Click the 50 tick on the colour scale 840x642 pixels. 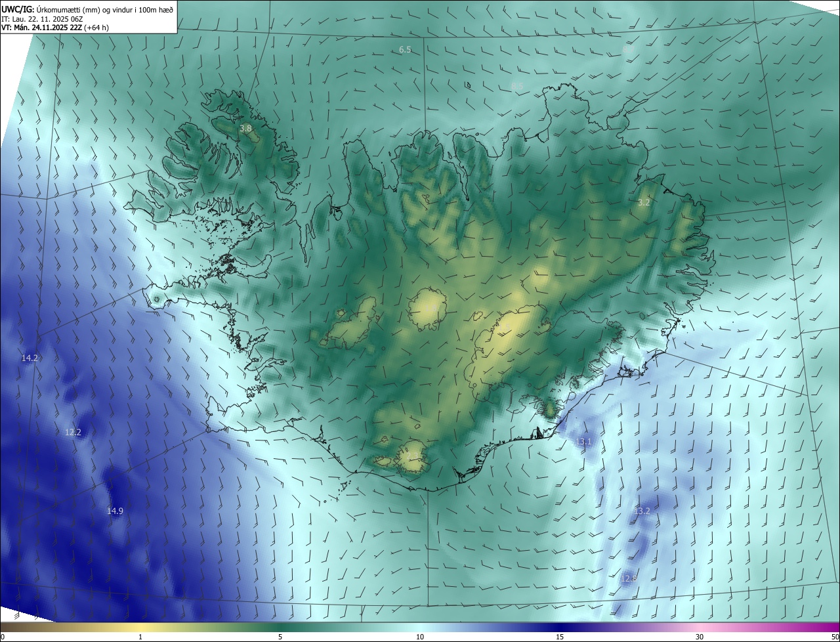point(835,637)
